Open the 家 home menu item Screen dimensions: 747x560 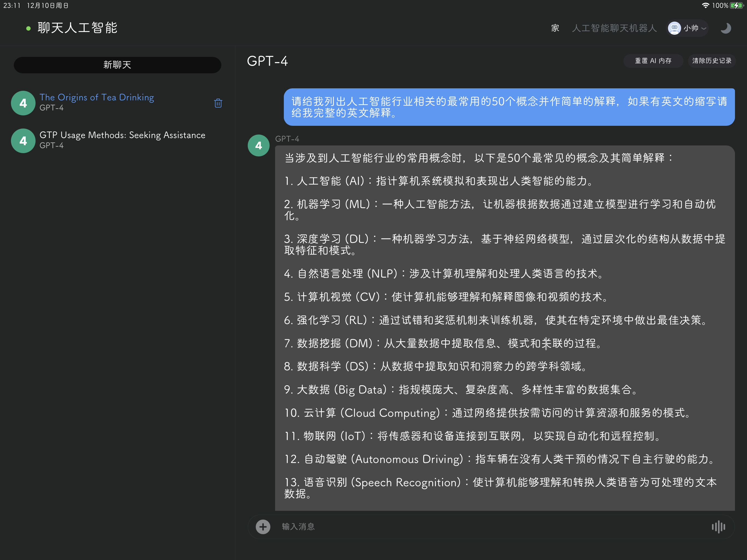[555, 28]
